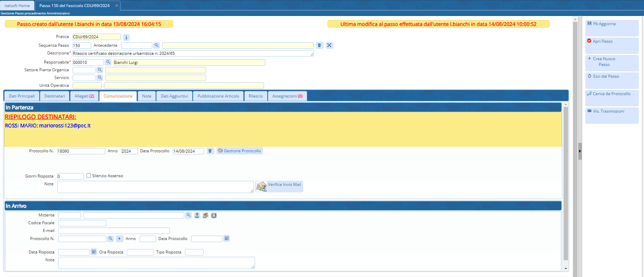644x277 pixels.
Task: Click the In Partenza Note textarea
Action: pos(155,187)
